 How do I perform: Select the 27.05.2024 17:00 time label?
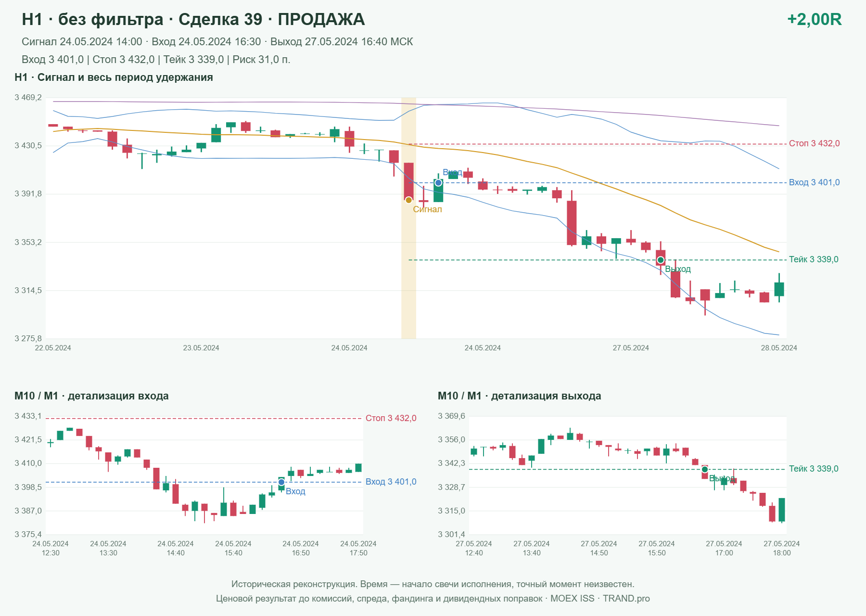[x=724, y=548]
